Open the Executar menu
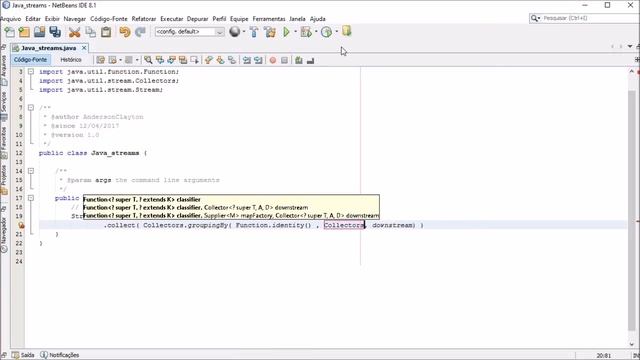The image size is (640, 360). (171, 19)
